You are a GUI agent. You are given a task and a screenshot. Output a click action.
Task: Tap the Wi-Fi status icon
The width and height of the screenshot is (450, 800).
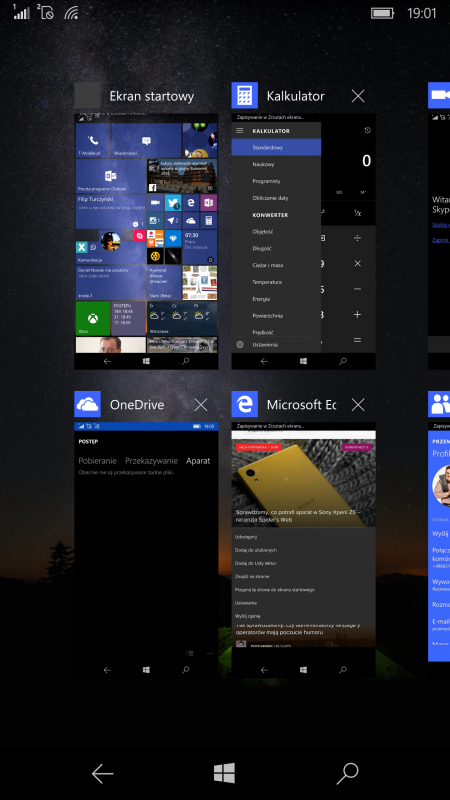pos(71,13)
